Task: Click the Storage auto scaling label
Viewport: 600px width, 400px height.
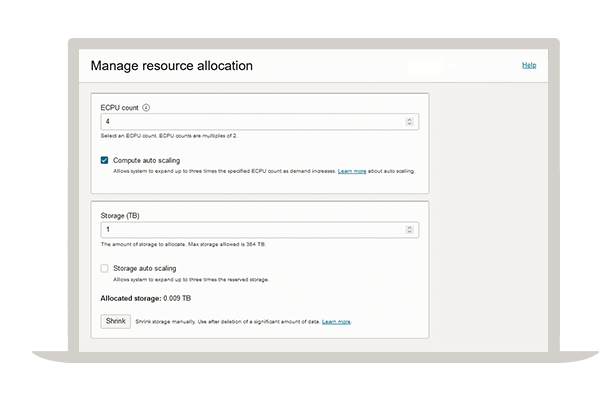Action: (x=146, y=268)
